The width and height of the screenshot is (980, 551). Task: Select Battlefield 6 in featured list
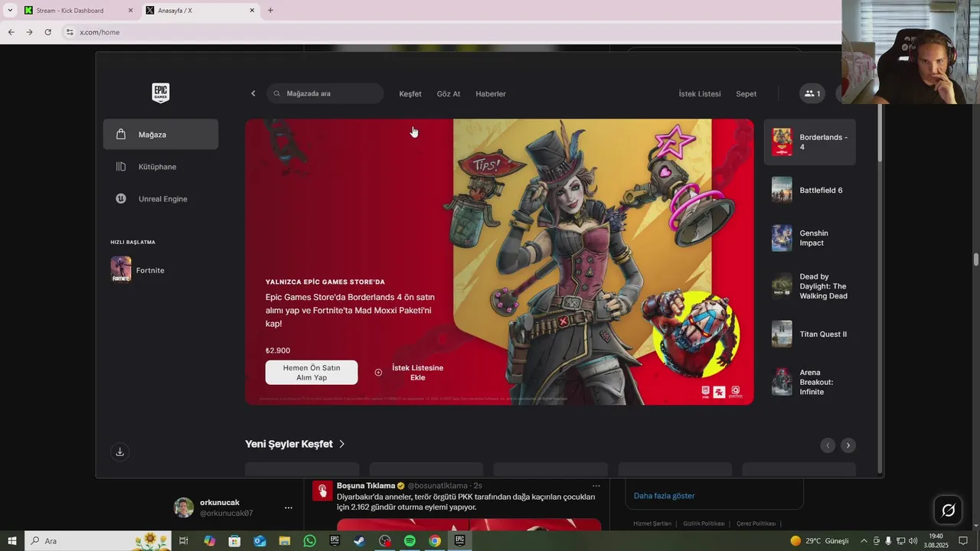tap(810, 190)
